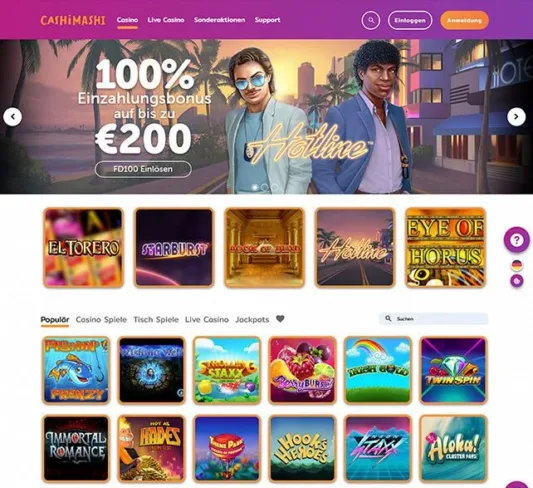Click the search magnifier icon in header
Image resolution: width=533 pixels, height=488 pixels.
[x=371, y=20]
